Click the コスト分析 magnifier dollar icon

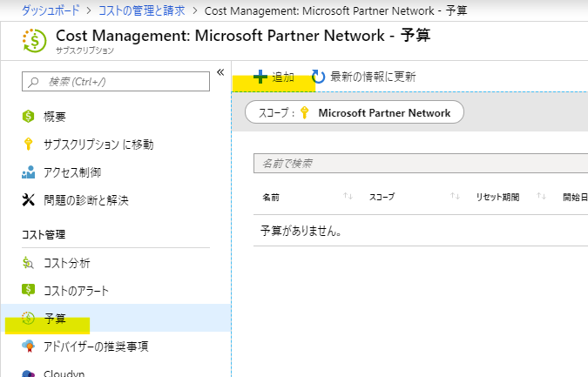[28, 263]
